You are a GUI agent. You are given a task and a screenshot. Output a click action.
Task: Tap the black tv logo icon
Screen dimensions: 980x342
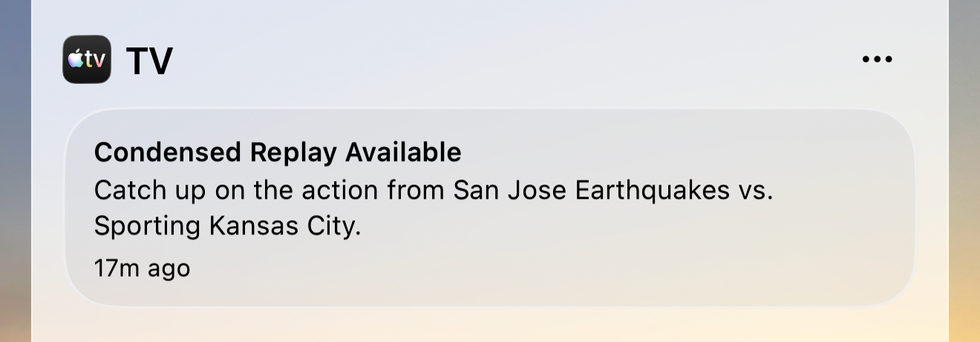click(x=87, y=59)
